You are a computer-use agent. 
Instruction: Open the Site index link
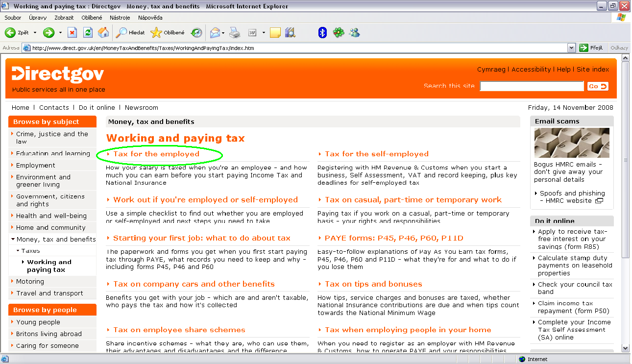click(593, 70)
